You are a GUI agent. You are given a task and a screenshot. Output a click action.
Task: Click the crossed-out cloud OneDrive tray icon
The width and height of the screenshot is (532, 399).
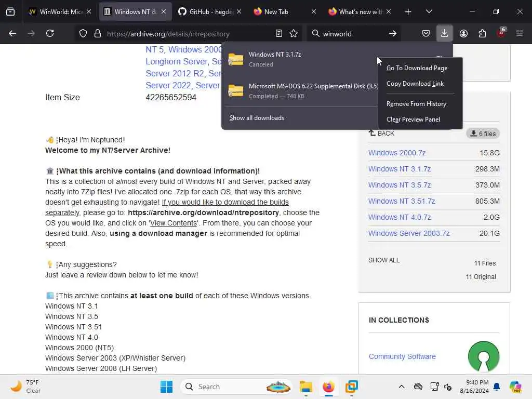coord(418,387)
